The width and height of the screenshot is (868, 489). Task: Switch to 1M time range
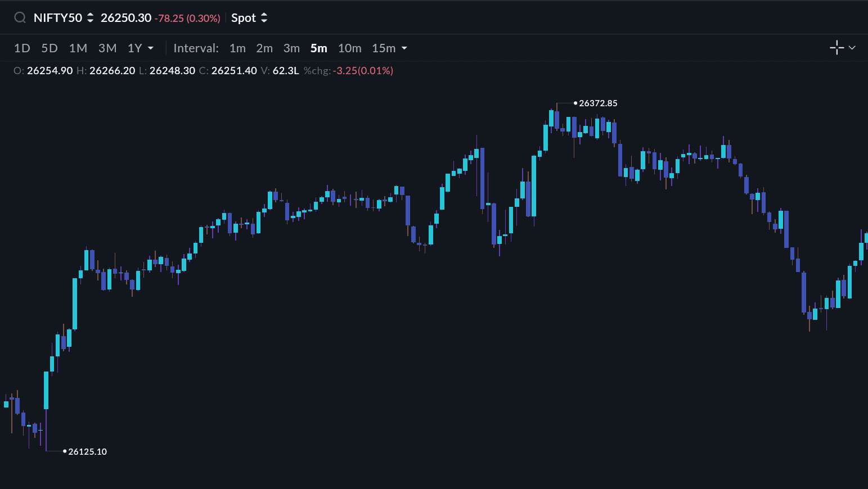(x=78, y=48)
